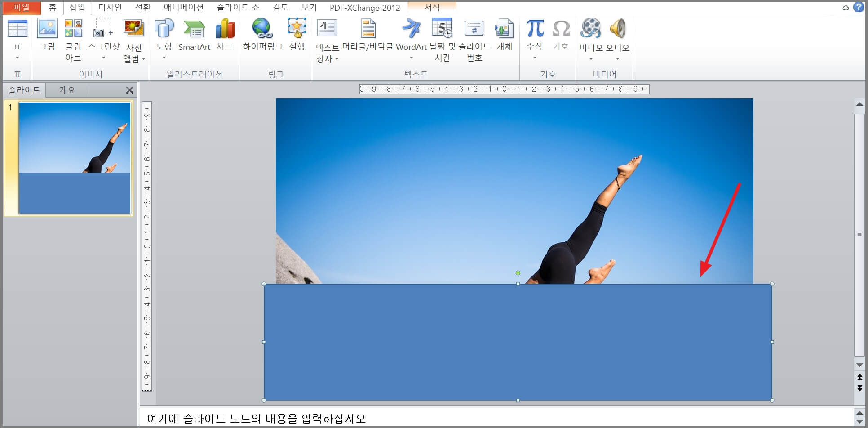Click the 오디오 audio speaker icon
Viewport: 868px width, 428px height.
click(618, 28)
